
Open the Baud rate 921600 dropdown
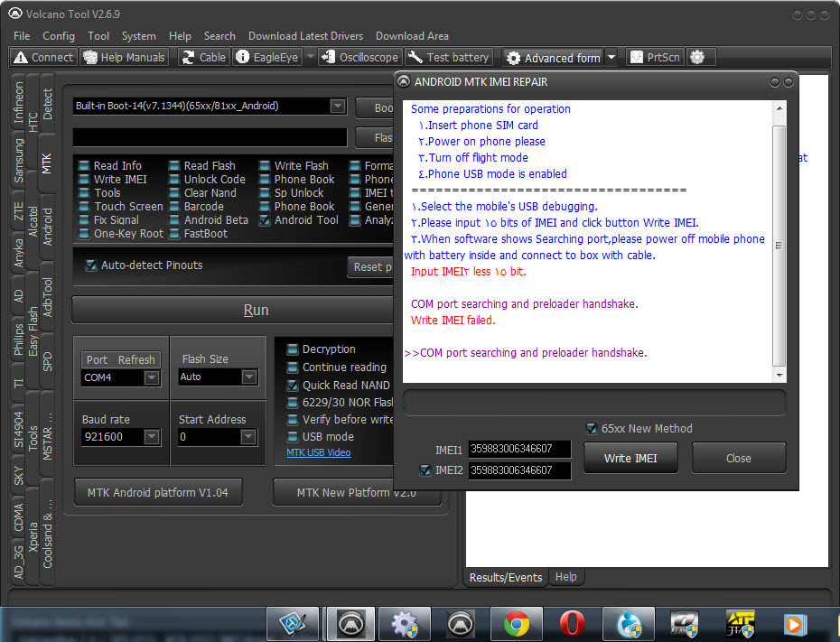152,437
